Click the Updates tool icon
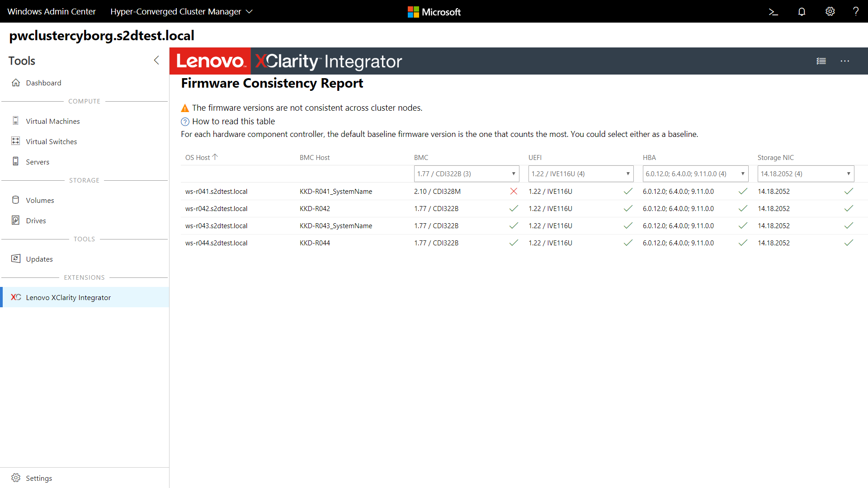Viewport: 868px width, 488px height. pos(16,258)
